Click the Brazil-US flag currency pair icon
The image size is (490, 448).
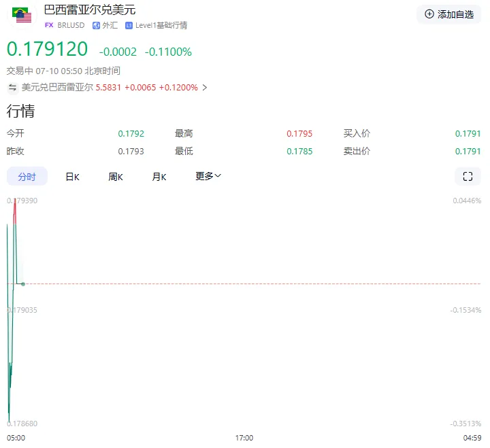[x=22, y=16]
